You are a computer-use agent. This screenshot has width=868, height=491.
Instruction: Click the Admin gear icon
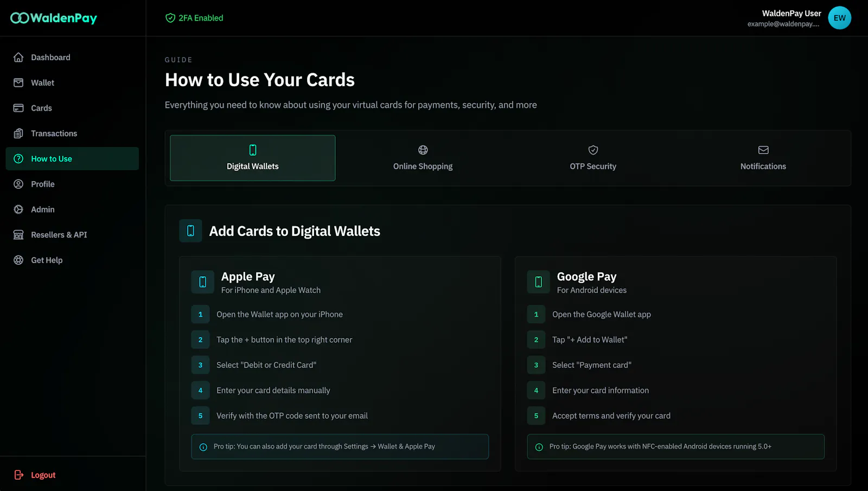(18, 209)
